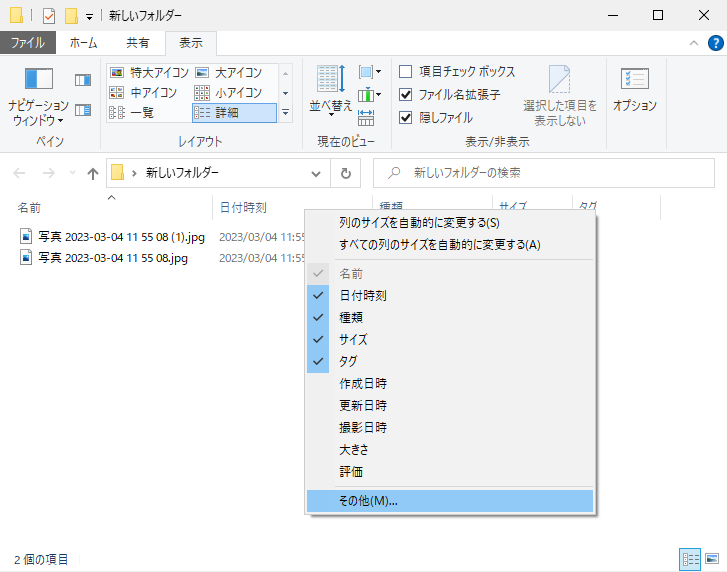Add the 撮影日時 column

[450, 427]
